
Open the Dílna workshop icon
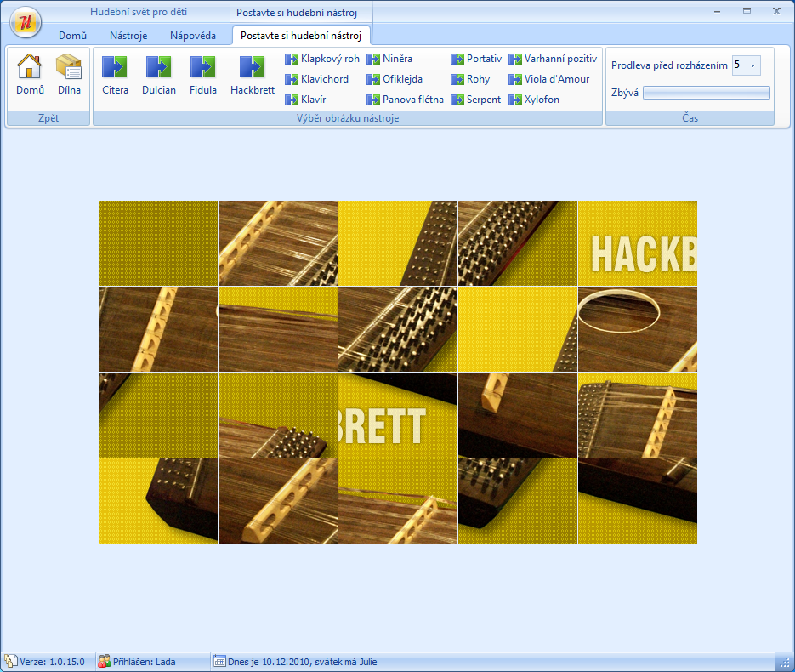tap(69, 75)
